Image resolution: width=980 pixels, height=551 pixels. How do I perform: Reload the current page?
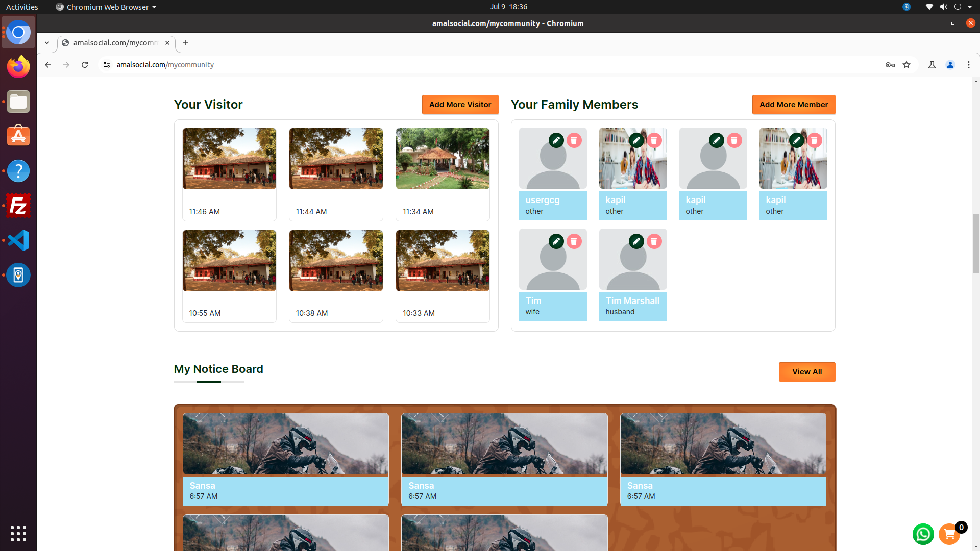tap(85, 65)
